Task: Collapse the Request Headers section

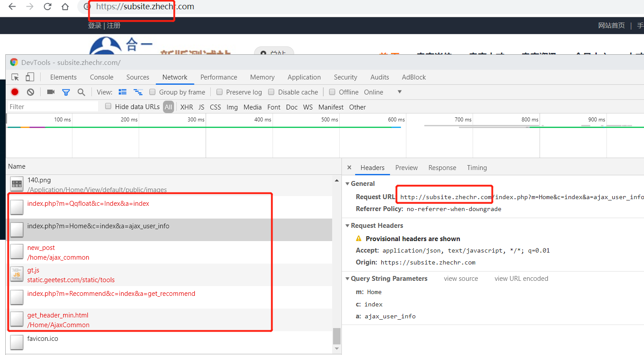Action: point(348,226)
